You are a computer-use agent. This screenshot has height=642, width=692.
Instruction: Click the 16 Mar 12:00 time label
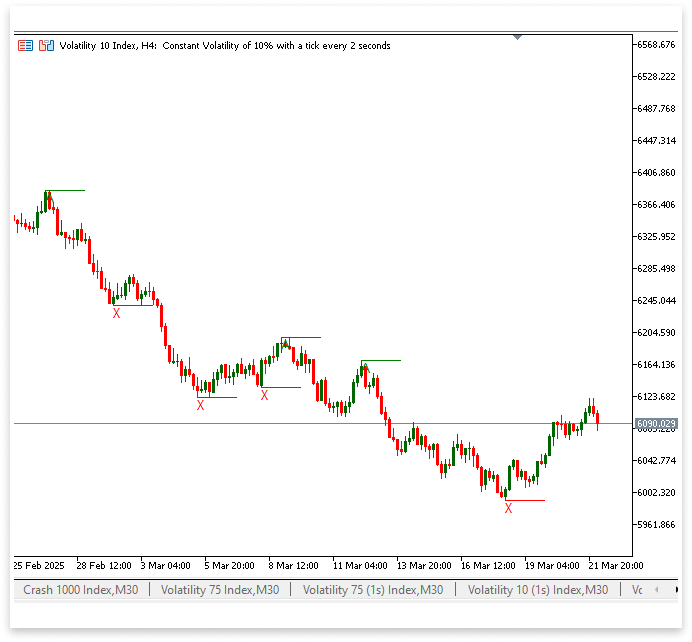tap(488, 566)
